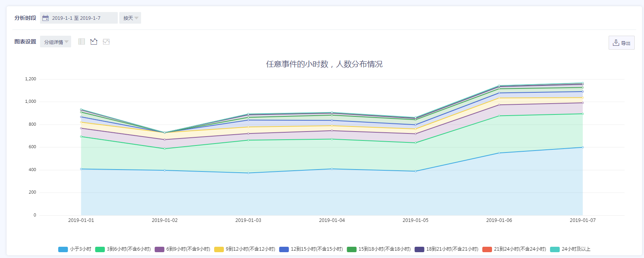Viewport: 644px width, 258px height.
Task: Click the calendar icon in date range field
Action: (x=45, y=18)
